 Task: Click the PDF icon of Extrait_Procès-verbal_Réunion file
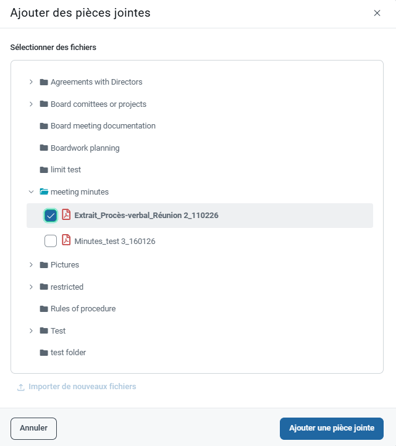click(x=66, y=215)
